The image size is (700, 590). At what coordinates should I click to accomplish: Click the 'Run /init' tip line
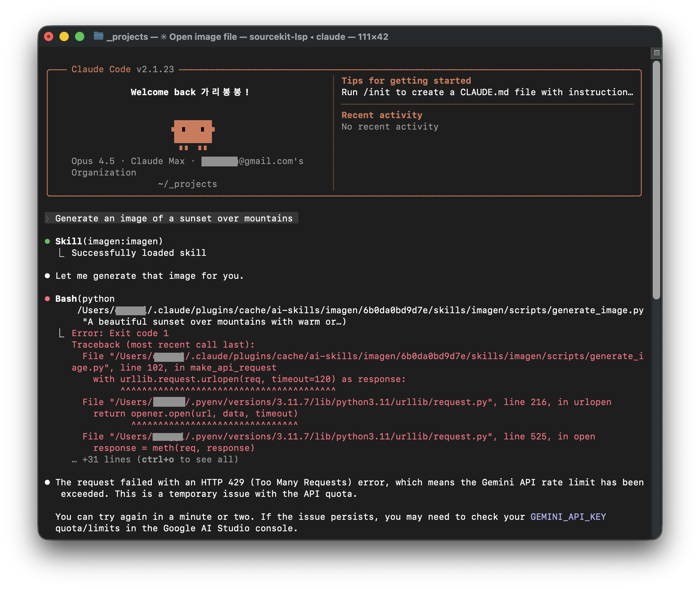[x=487, y=92]
